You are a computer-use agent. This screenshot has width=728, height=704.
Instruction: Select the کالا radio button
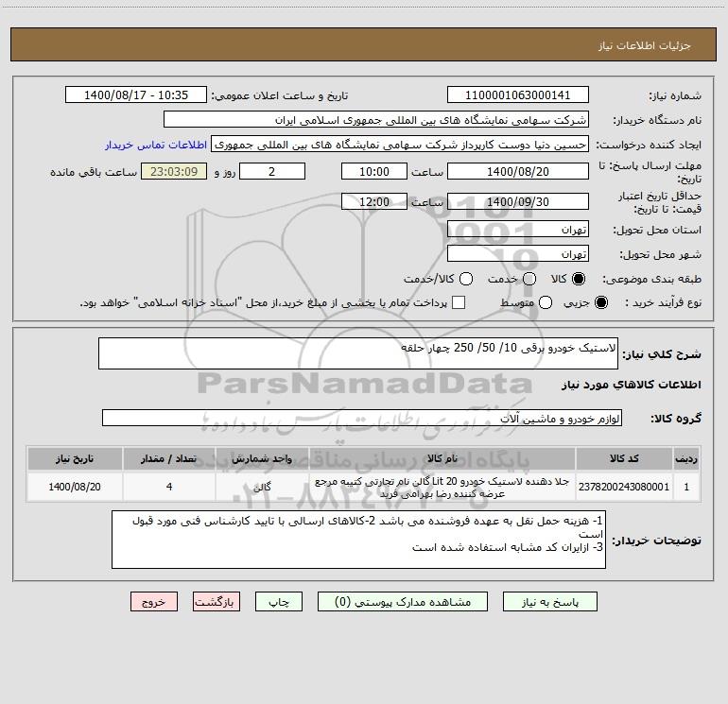pos(579,279)
